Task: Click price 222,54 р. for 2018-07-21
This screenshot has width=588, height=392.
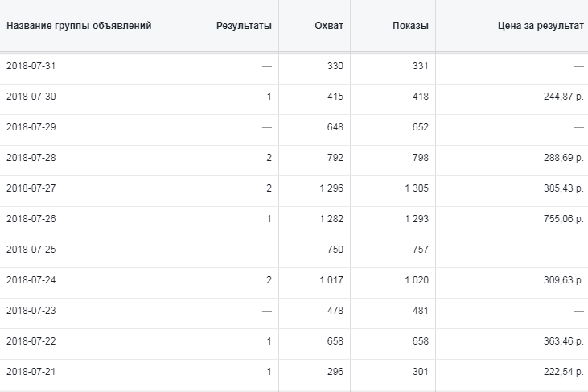Action: [x=564, y=372]
